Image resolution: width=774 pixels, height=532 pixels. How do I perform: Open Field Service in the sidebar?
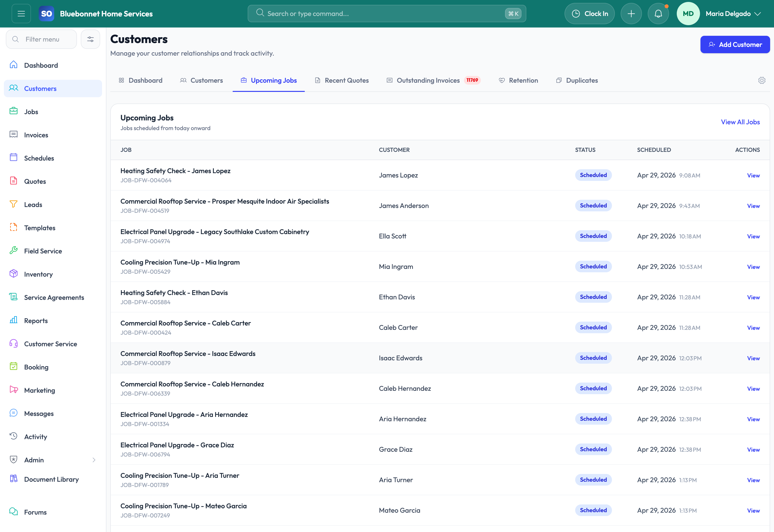(x=53, y=251)
